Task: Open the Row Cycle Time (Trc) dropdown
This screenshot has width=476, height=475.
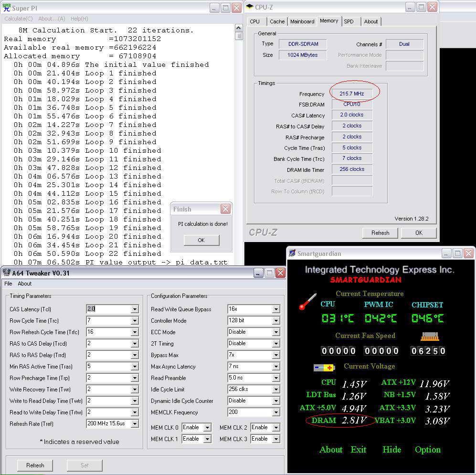Action: (135, 320)
